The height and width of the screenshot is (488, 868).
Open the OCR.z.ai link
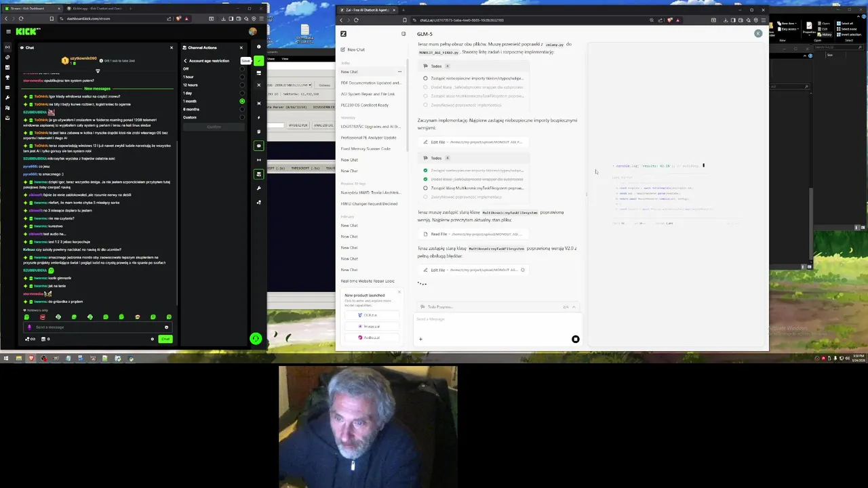(x=370, y=315)
